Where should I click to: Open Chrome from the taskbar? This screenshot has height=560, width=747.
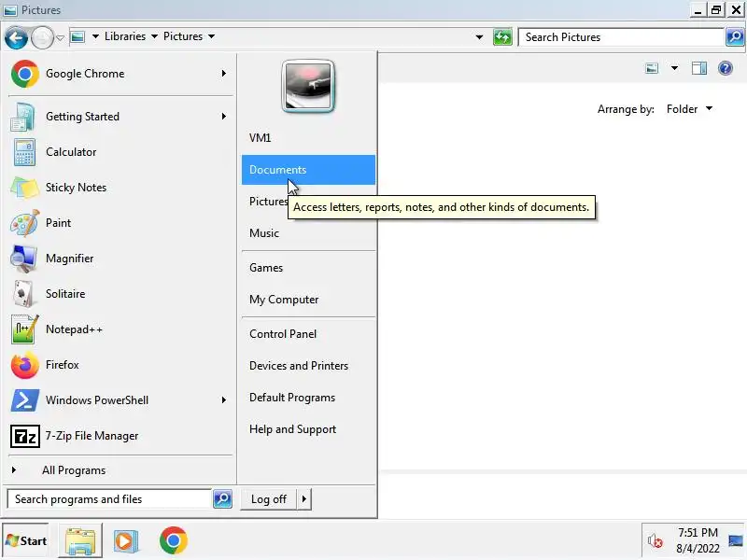click(173, 540)
